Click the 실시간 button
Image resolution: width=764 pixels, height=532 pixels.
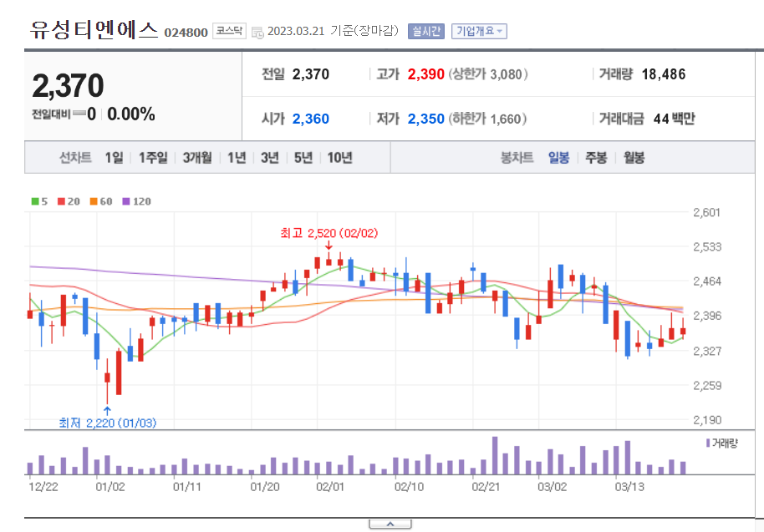coord(425,31)
